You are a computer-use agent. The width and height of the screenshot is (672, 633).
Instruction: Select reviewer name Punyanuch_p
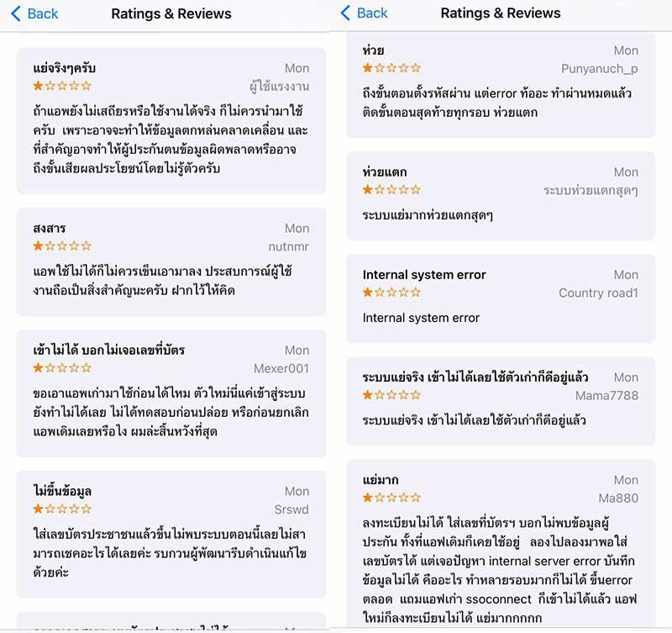[600, 69]
